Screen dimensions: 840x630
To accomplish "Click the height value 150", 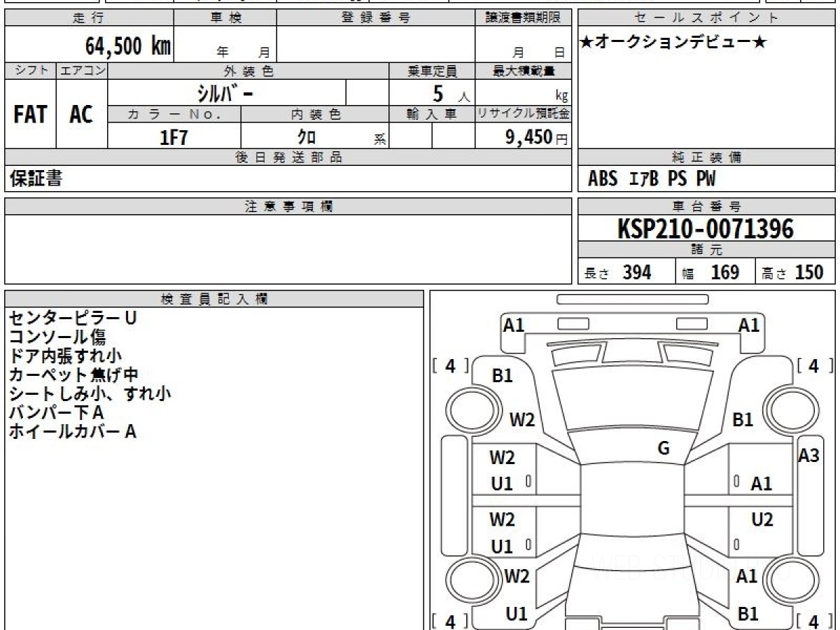I will [808, 273].
